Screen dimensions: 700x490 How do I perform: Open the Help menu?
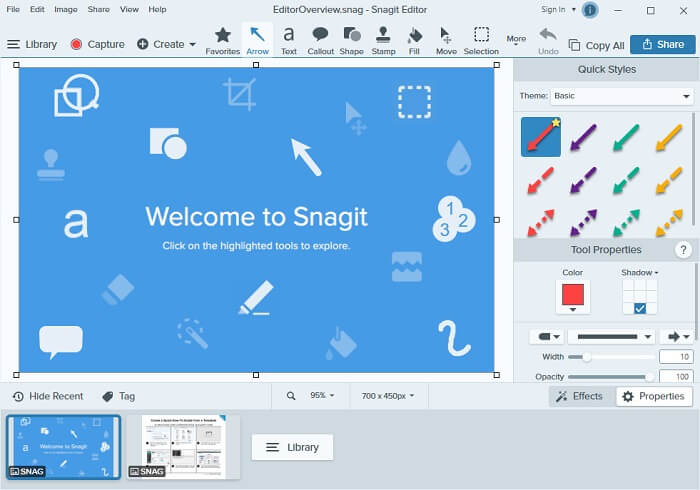(157, 9)
